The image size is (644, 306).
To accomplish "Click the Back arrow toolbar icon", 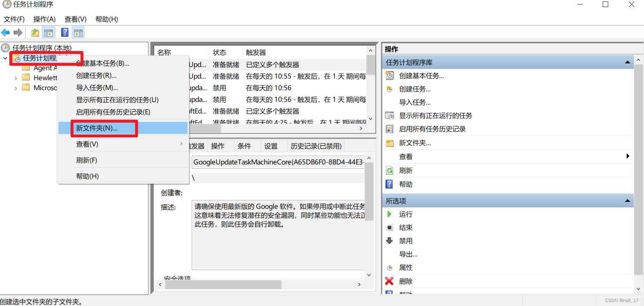I will pos(6,32).
